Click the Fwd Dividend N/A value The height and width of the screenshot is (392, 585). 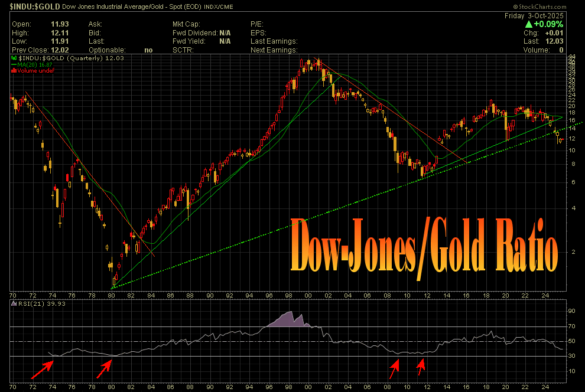[225, 33]
